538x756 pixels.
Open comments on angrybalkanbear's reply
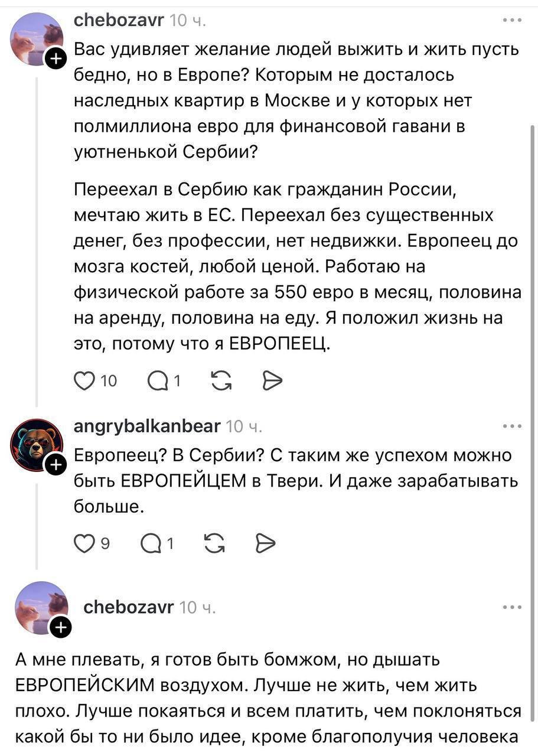[x=152, y=543]
